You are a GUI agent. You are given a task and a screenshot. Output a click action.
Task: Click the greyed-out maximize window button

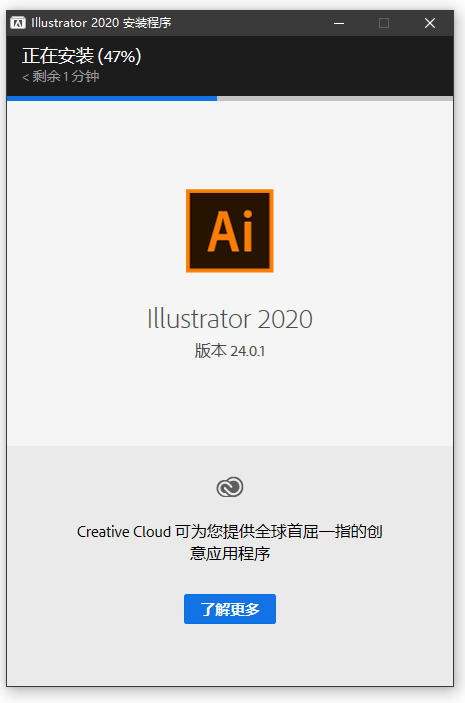coord(384,23)
